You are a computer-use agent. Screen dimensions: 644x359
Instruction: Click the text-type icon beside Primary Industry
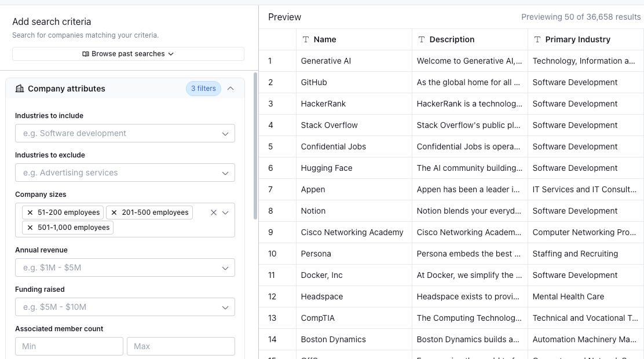537,39
